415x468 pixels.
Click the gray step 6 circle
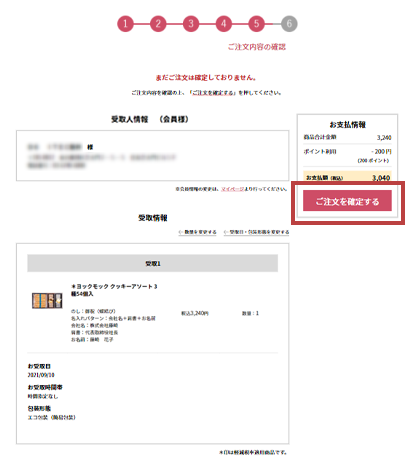coord(289,24)
